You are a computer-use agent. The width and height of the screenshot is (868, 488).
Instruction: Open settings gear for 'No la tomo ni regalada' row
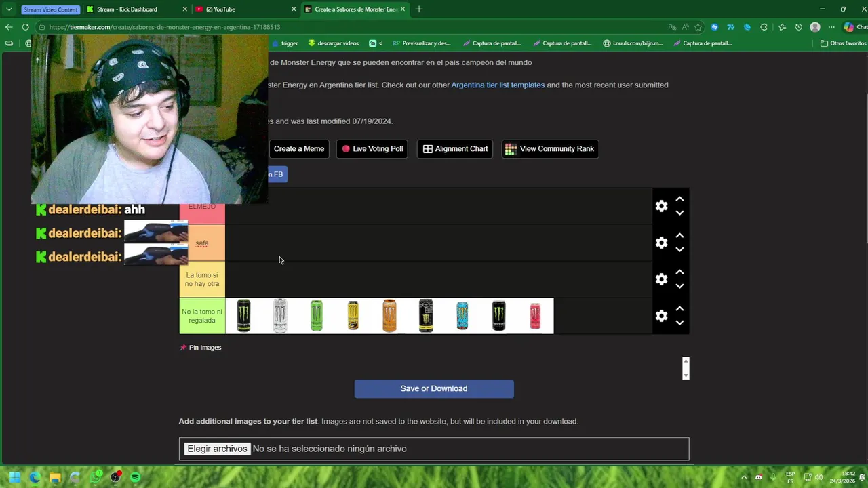click(661, 316)
